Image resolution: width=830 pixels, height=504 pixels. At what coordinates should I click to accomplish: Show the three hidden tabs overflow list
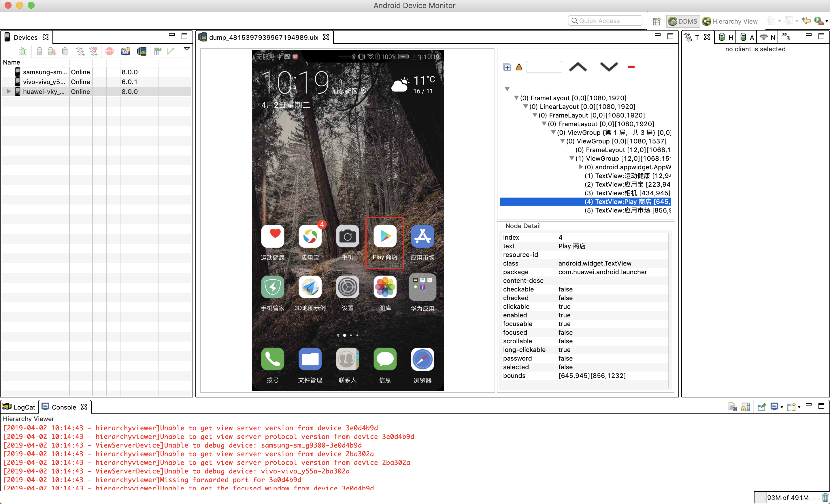[x=786, y=36]
